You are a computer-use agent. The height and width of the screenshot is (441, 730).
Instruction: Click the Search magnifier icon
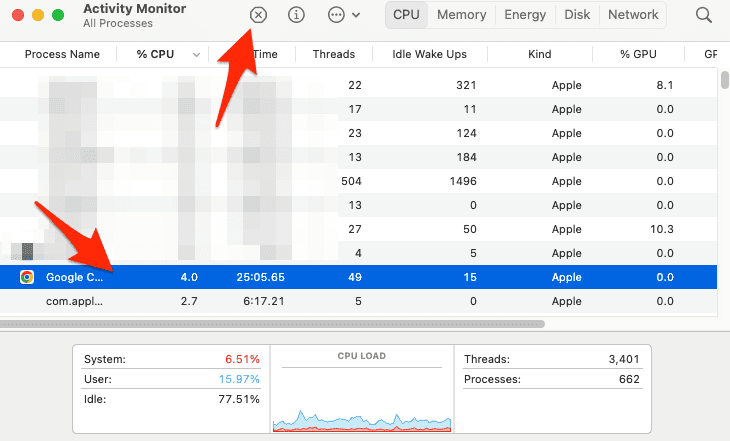[x=704, y=15]
